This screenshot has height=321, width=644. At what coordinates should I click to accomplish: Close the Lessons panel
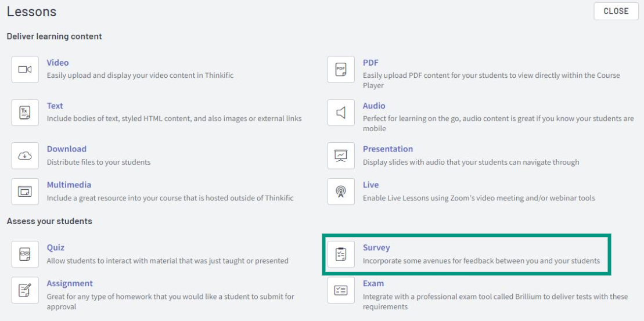tap(616, 11)
